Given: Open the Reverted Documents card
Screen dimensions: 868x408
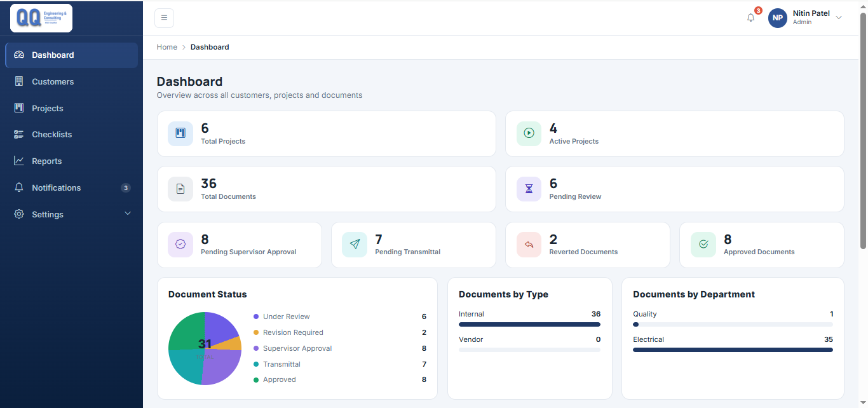Looking at the screenshot, I should (588, 245).
